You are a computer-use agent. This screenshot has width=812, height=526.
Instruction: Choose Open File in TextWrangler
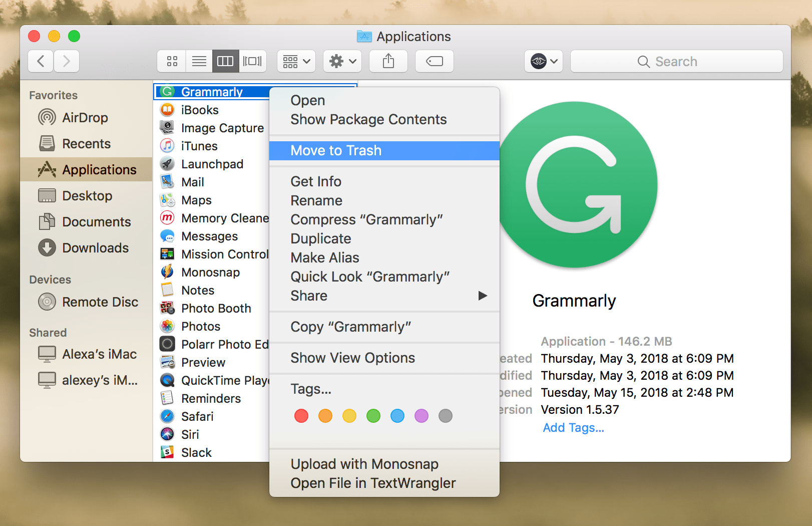(x=384, y=483)
